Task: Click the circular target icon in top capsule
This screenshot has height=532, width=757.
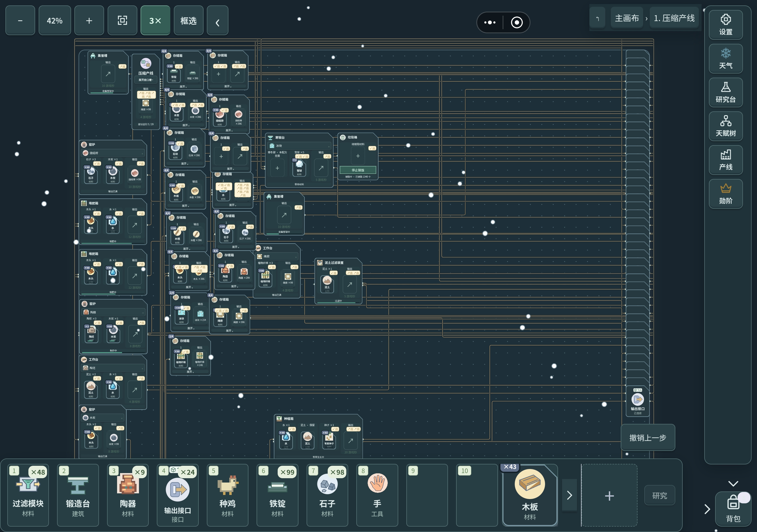Action: [516, 22]
